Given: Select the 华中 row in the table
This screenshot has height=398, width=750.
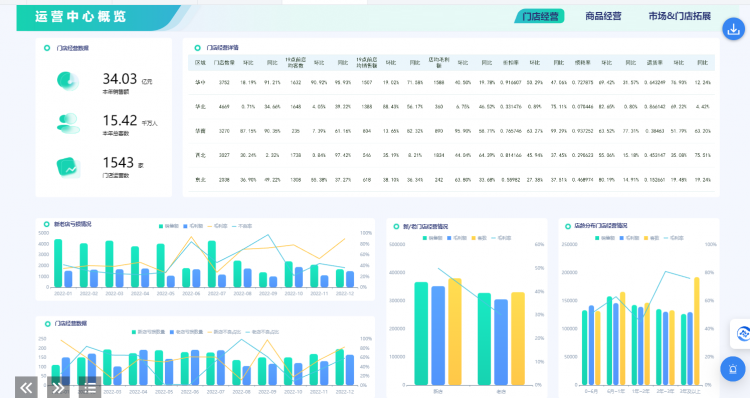Looking at the screenshot, I should 451,82.
